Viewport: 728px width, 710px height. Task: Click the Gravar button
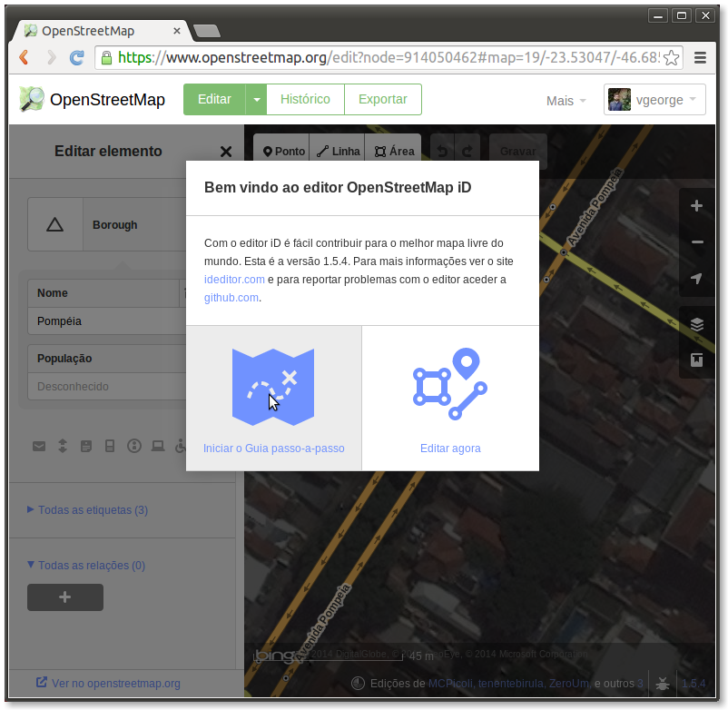pyautogui.click(x=518, y=151)
